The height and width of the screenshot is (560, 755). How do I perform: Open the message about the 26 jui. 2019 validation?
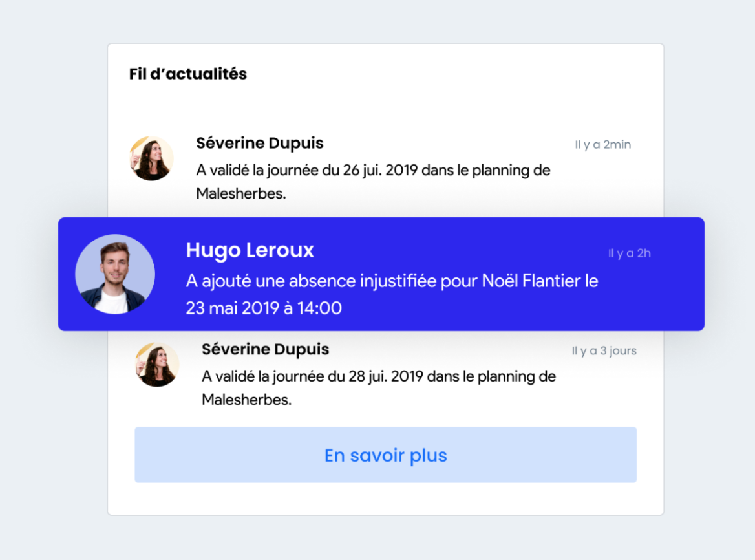point(373,182)
